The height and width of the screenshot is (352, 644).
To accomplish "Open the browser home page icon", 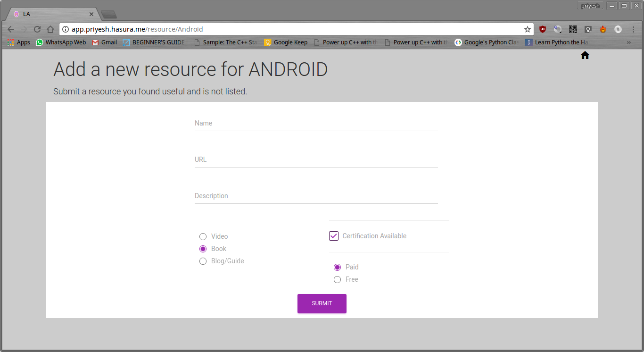I will click(50, 29).
